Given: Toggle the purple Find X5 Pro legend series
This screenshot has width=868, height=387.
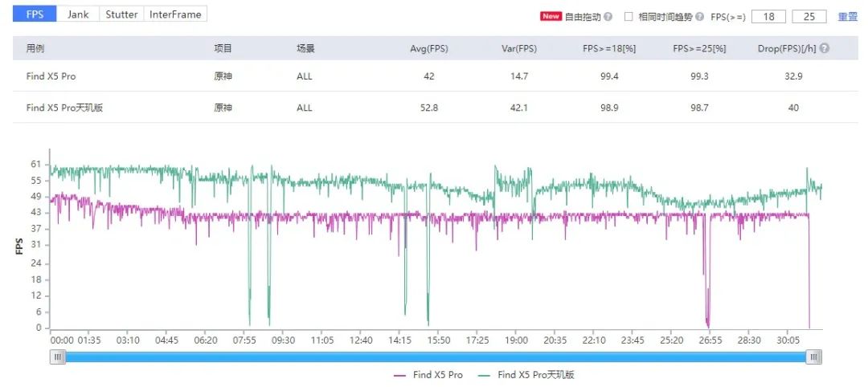Looking at the screenshot, I should (x=428, y=375).
